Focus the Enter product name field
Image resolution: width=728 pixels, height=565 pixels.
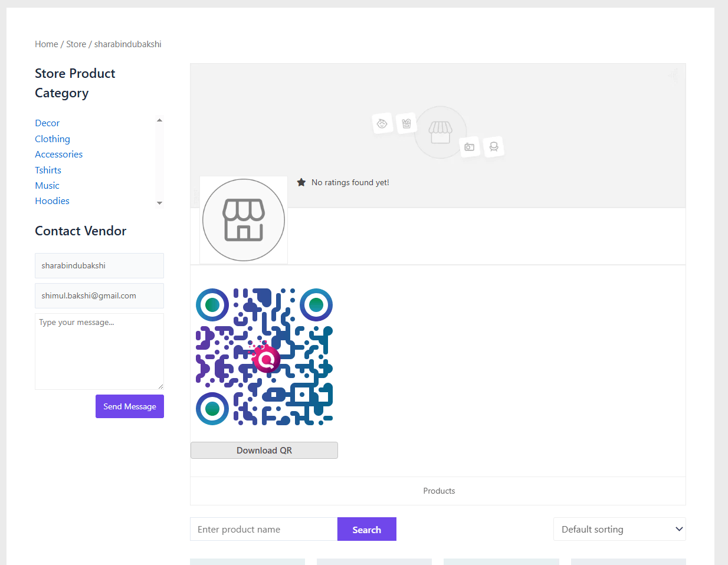(x=263, y=530)
